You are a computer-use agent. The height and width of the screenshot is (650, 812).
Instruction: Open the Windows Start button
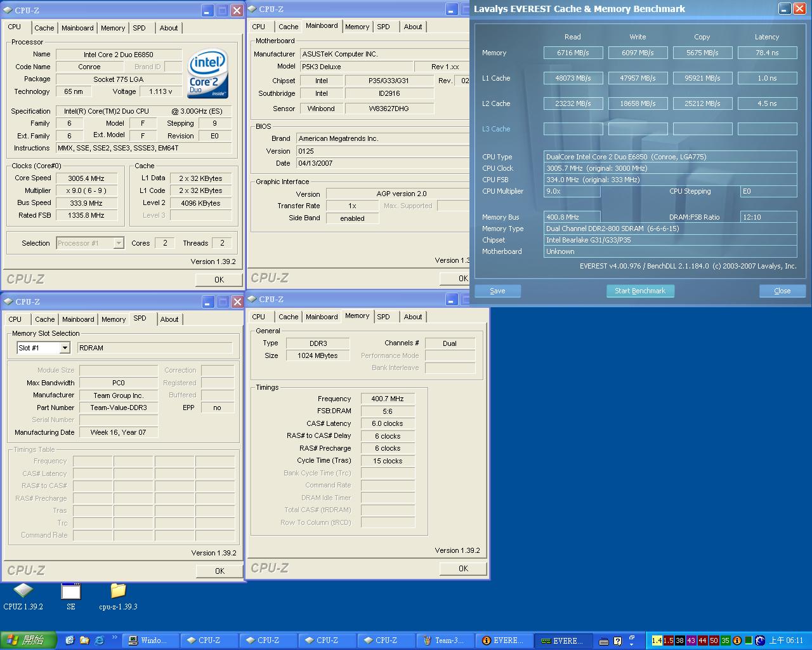point(29,640)
